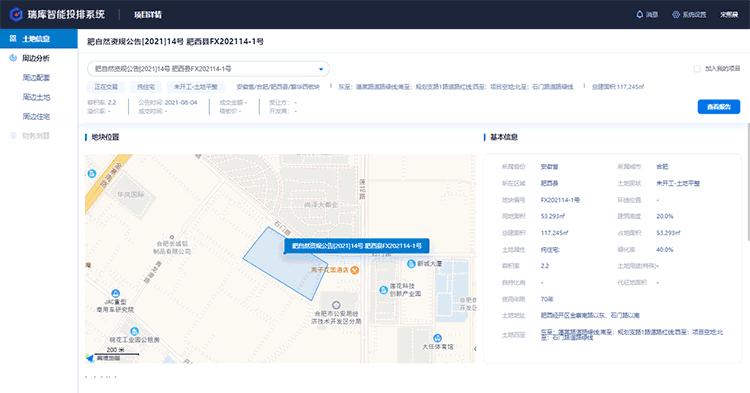Click the FX202114-1号 parcel number value
Image resolution: width=750 pixels, height=393 pixels.
click(x=560, y=200)
